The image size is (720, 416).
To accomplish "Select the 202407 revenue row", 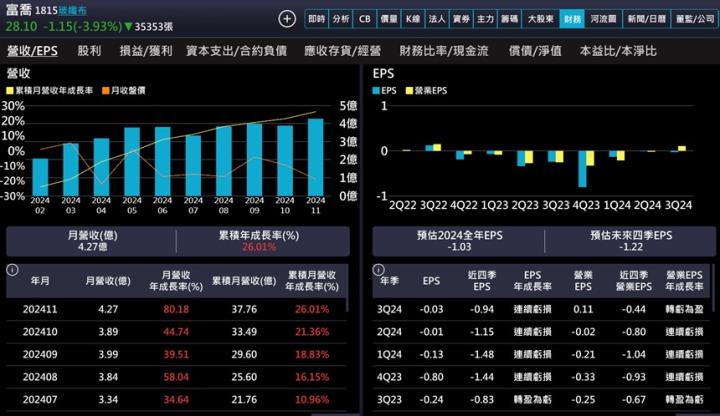I will point(176,399).
